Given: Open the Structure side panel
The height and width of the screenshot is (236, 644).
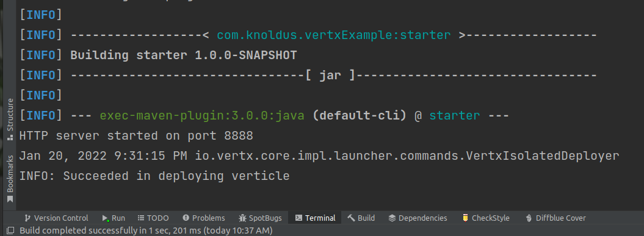Looking at the screenshot, I should coord(10,119).
